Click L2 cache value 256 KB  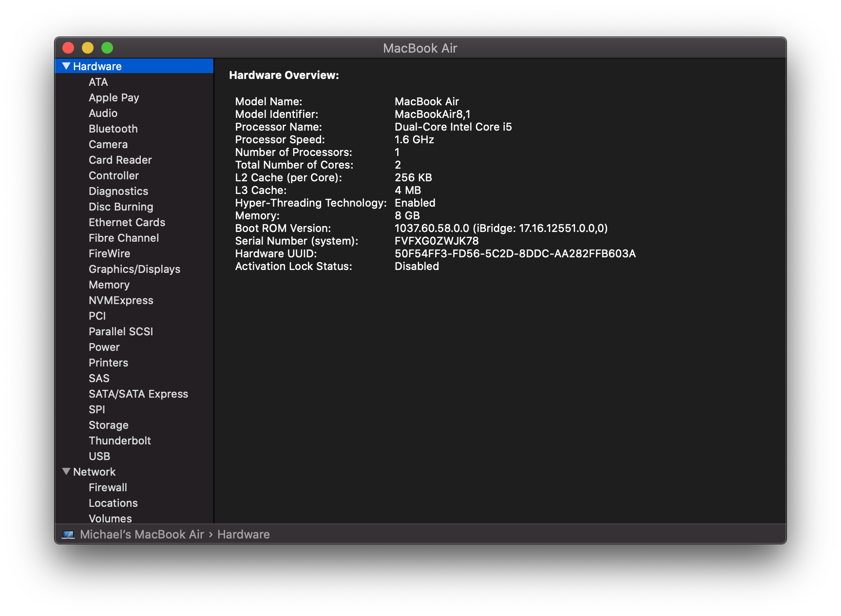pyautogui.click(x=413, y=177)
